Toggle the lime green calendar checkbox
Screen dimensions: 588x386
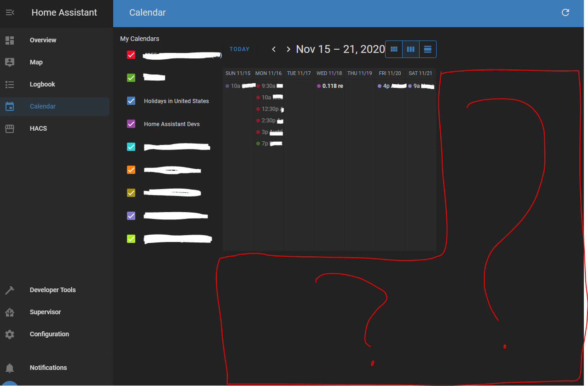tap(131, 239)
